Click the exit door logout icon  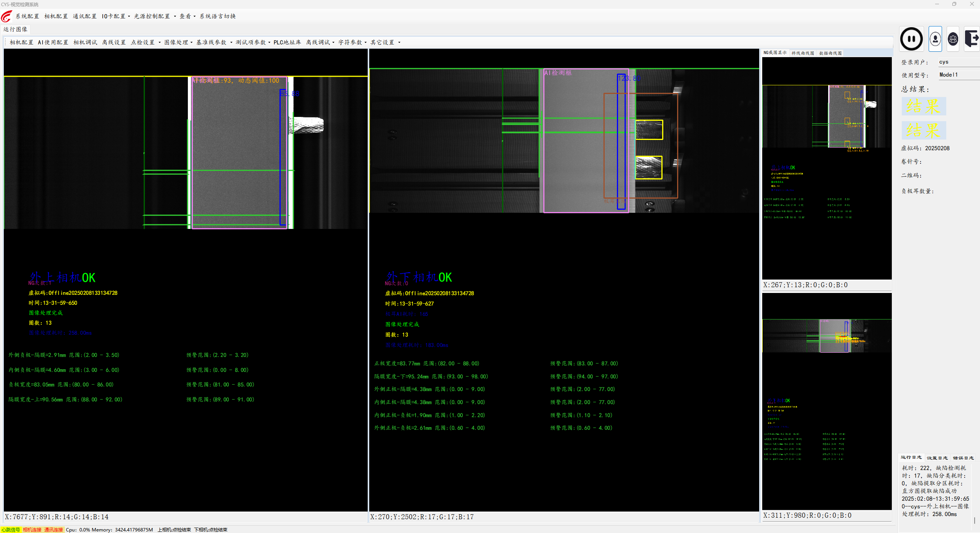pyautogui.click(x=972, y=39)
